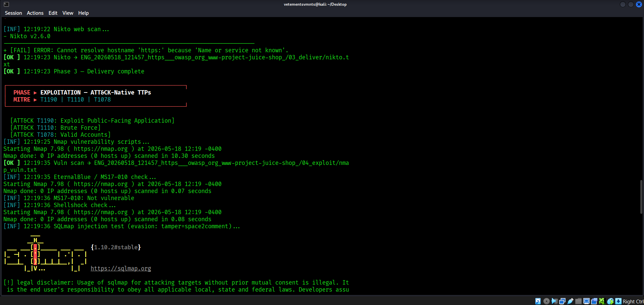The image size is (644, 305).
Task: Click the '[FAIL] ERROR: Cannot resolve hostname' line
Action: (x=146, y=50)
